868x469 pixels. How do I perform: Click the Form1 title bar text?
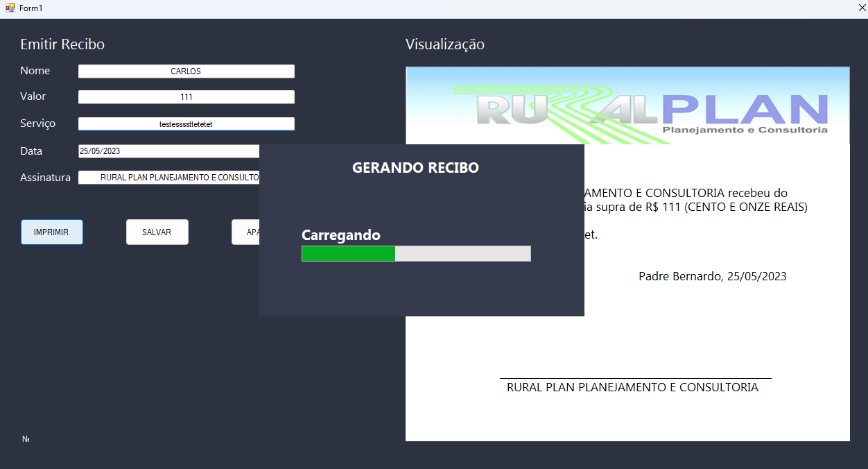coord(30,8)
